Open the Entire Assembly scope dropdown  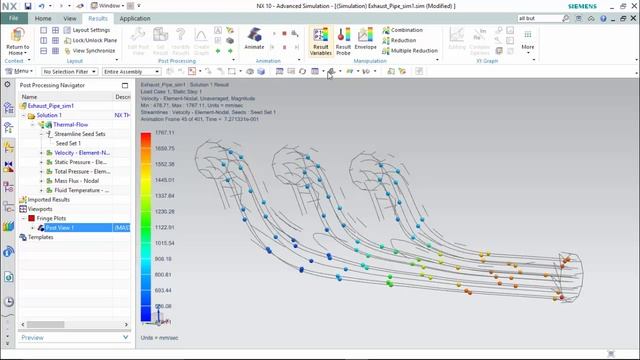pyautogui.click(x=131, y=71)
